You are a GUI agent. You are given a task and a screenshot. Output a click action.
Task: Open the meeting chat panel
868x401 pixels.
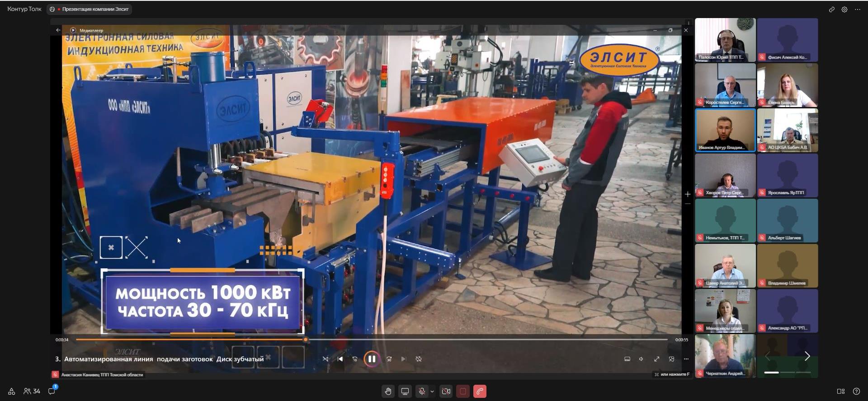(52, 391)
